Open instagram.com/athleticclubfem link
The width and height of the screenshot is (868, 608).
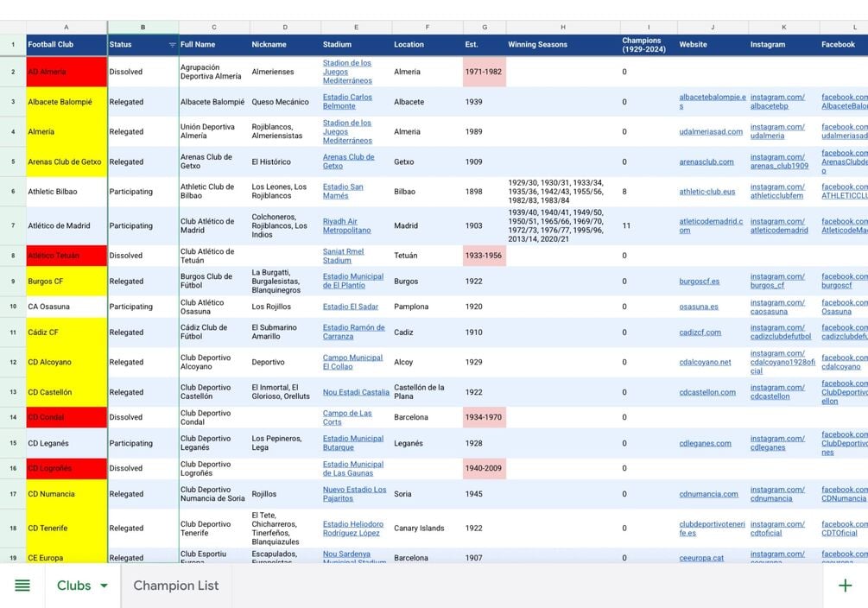tap(777, 191)
